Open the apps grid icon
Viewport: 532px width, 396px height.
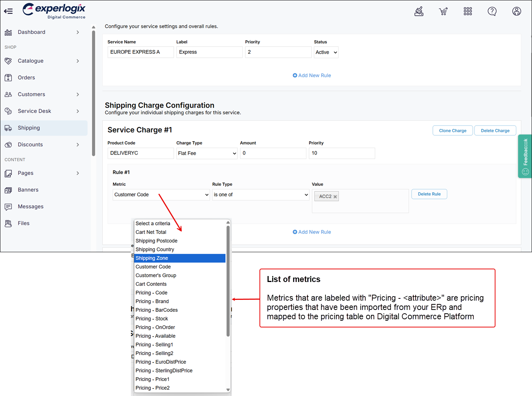pos(468,12)
